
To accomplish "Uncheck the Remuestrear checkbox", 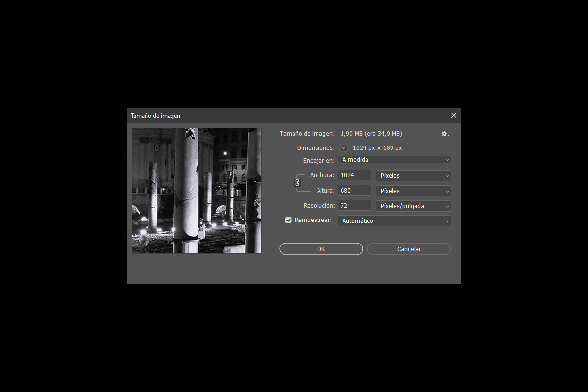I will 288,220.
